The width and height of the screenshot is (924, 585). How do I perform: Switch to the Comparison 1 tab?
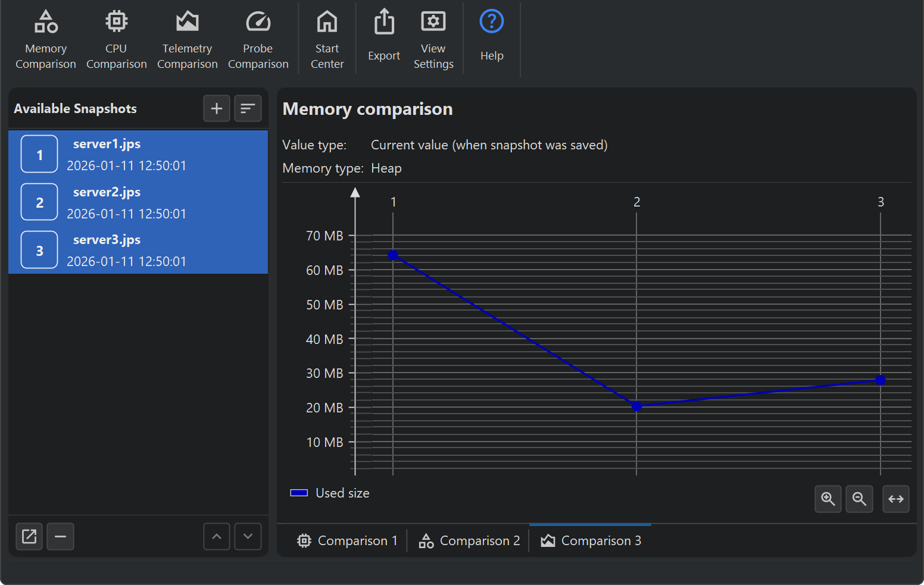point(347,540)
